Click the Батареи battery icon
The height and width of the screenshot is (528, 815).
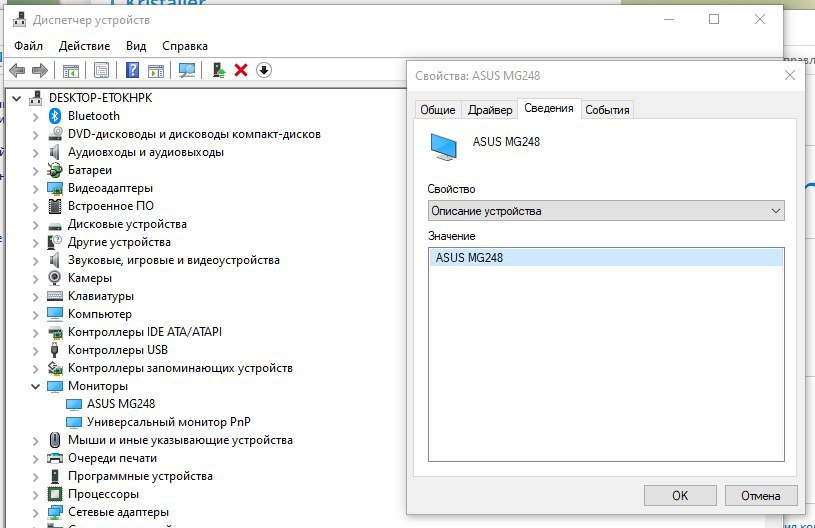click(x=55, y=170)
